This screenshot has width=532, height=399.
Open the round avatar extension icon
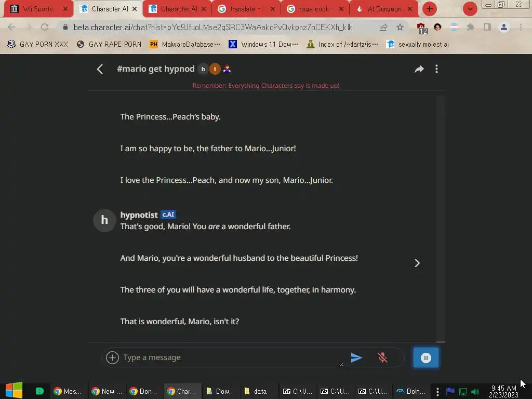(x=437, y=27)
